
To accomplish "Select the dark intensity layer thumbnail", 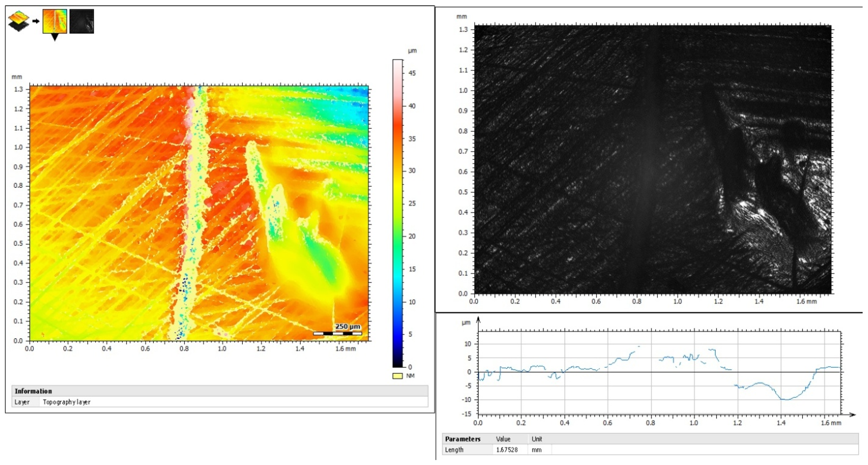I will click(82, 21).
